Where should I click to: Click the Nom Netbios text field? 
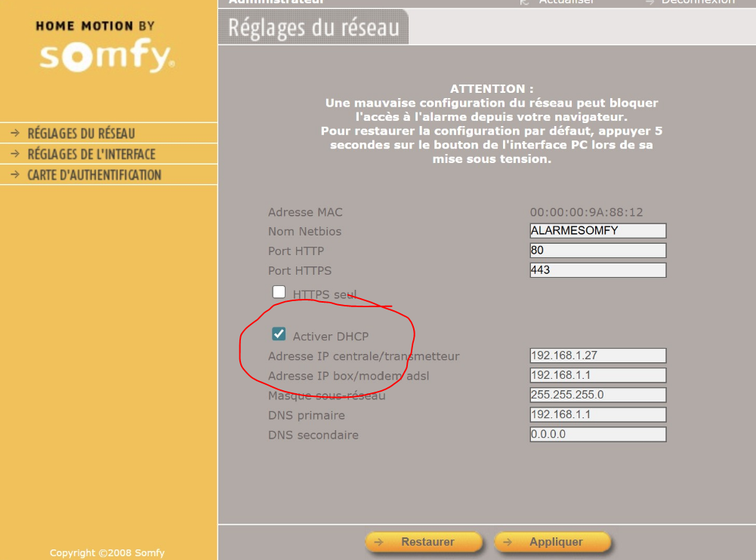tap(598, 231)
